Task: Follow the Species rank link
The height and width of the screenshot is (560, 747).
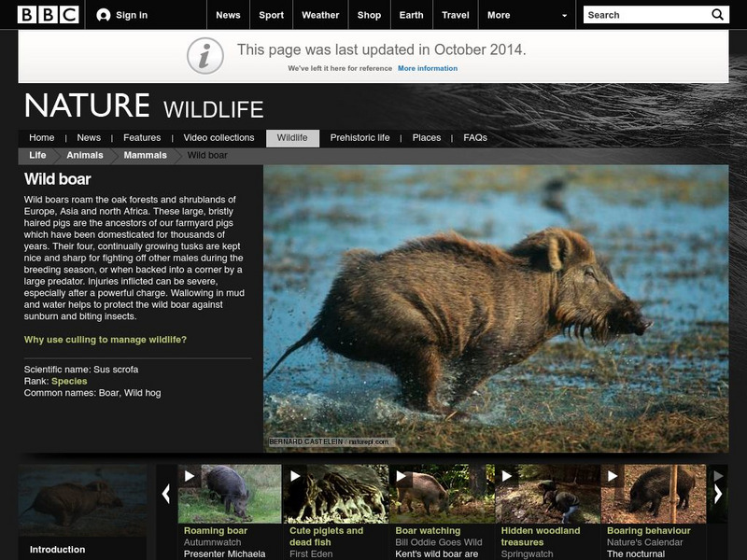Action: point(70,380)
